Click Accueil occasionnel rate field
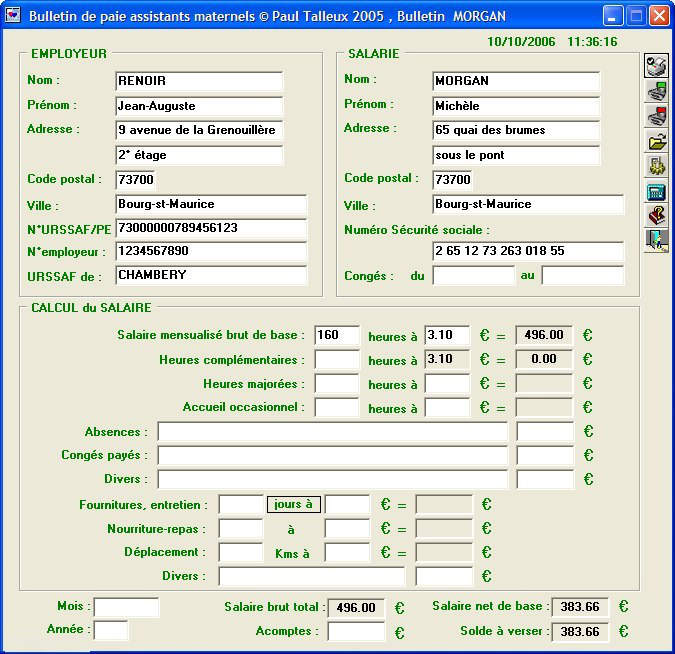This screenshot has width=675, height=654. click(x=447, y=407)
